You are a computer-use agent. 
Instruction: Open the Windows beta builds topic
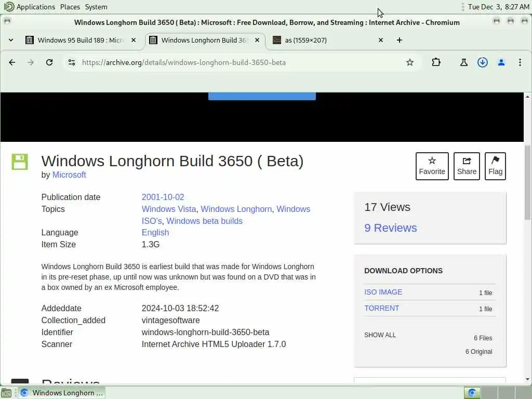point(204,221)
